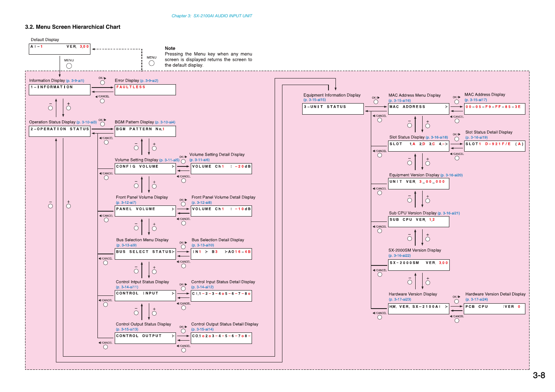
Task: Jump to p. 3-16-ai21 Sub CPU Version reference
Action: 449,213
